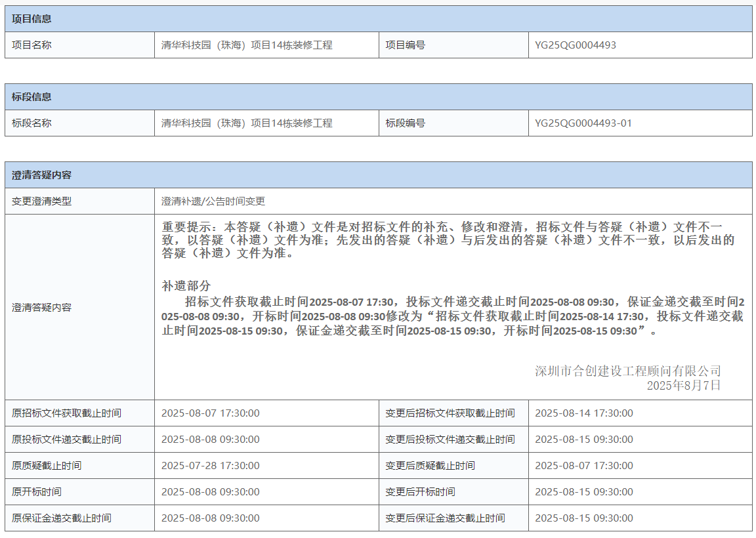Image resolution: width=756 pixels, height=538 pixels.
Task: Click the 变更澄清类型 label
Action: pos(41,201)
